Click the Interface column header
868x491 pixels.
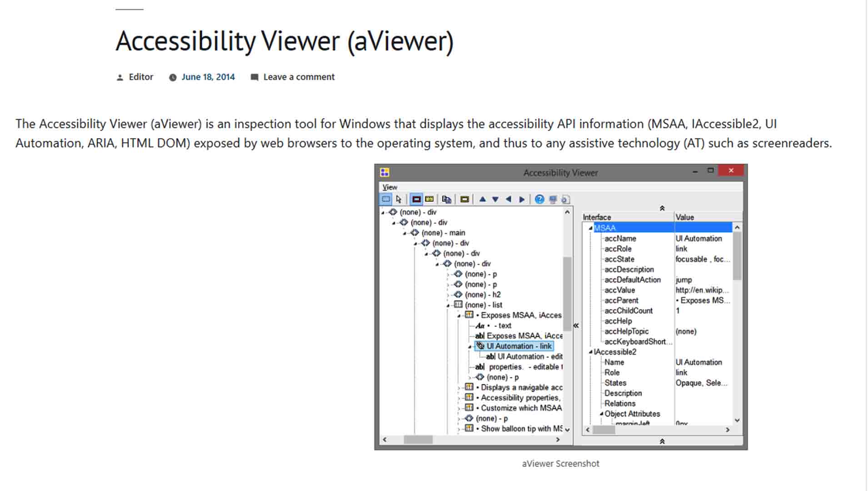click(x=596, y=217)
